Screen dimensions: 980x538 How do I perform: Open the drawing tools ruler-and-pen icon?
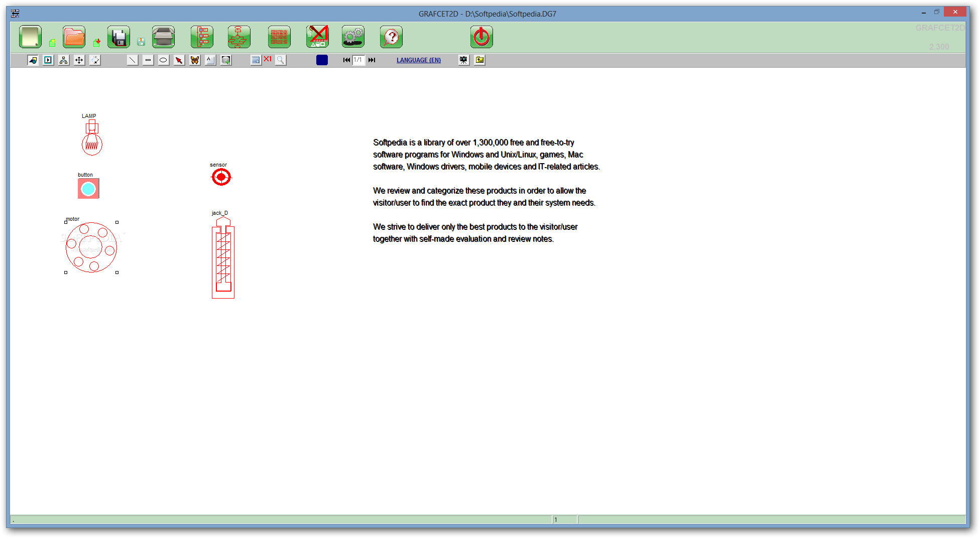click(317, 37)
